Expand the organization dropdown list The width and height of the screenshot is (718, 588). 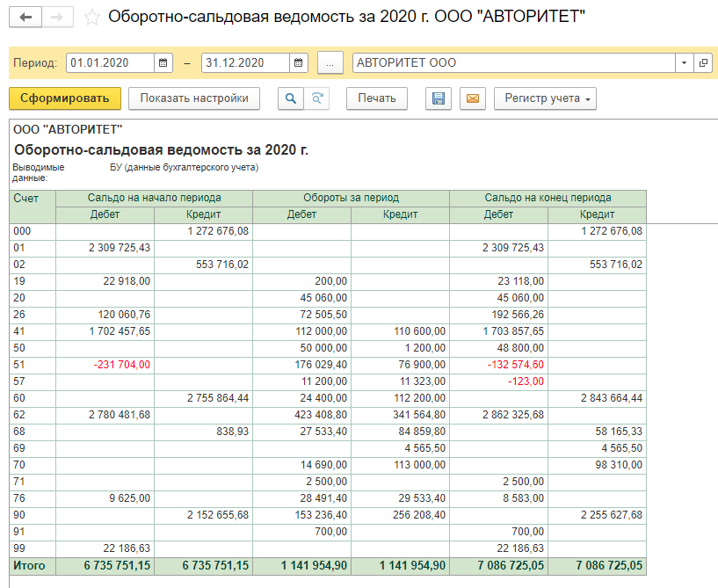(684, 63)
